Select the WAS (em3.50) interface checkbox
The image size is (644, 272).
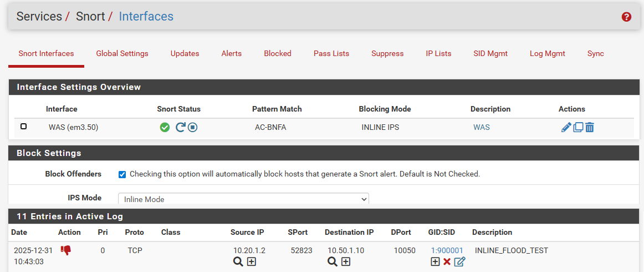point(23,127)
